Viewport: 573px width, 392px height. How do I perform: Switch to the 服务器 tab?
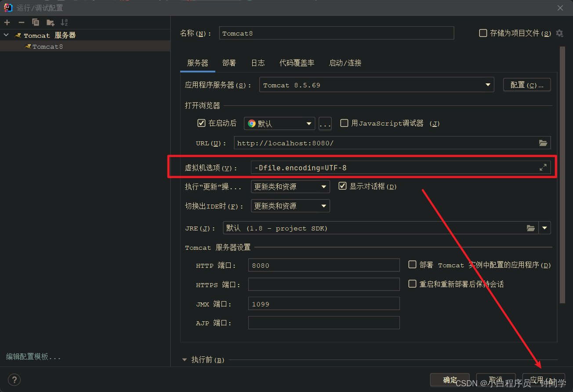point(198,63)
